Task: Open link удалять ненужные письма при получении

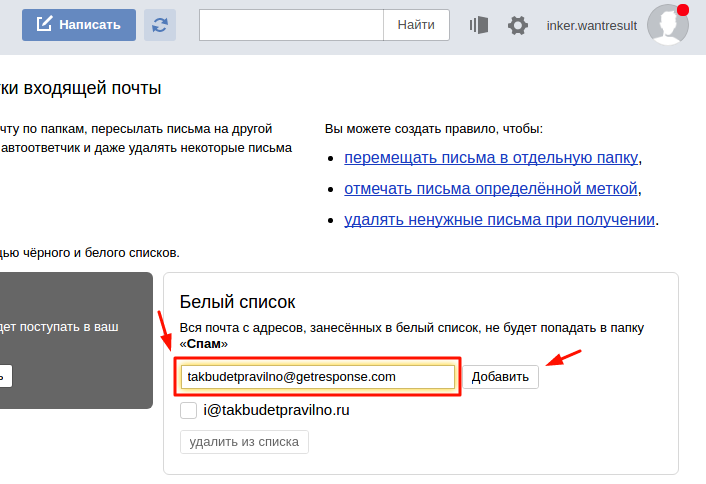Action: pos(500,219)
